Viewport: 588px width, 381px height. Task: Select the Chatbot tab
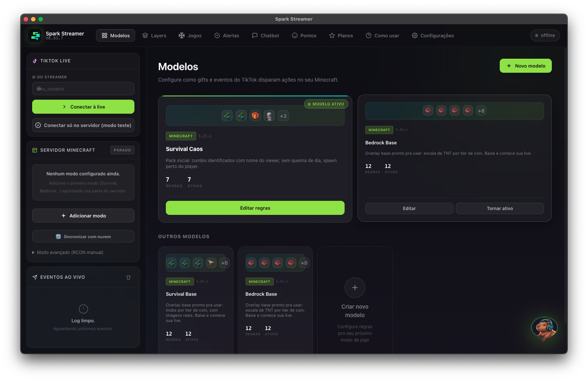click(266, 35)
